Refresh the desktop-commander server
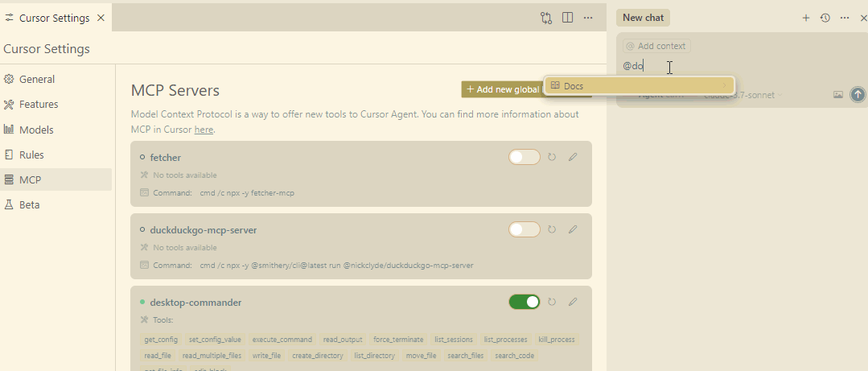 coord(552,302)
